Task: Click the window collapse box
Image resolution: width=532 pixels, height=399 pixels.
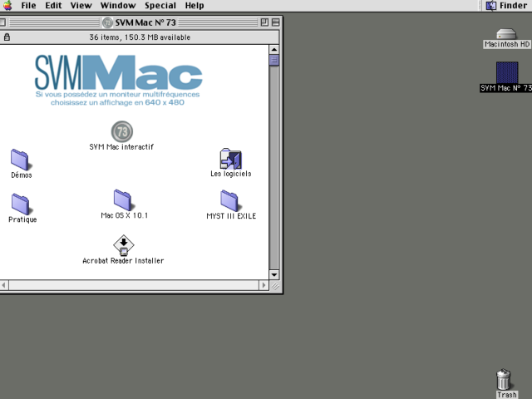Action: point(275,22)
